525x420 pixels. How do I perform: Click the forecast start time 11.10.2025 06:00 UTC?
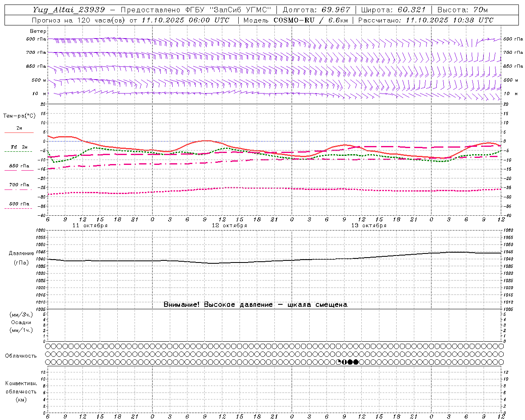[185, 20]
